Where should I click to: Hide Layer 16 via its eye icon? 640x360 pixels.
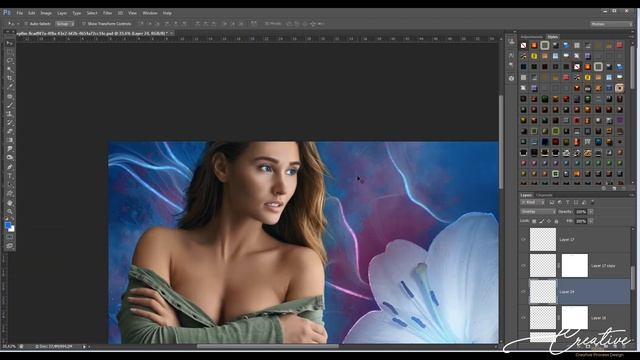524,318
